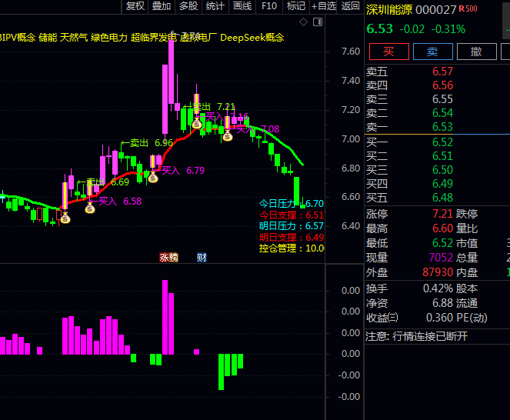Click the longest green bar in the sub-chart
Image resolution: width=510 pixels, height=420 pixels.
point(222,372)
